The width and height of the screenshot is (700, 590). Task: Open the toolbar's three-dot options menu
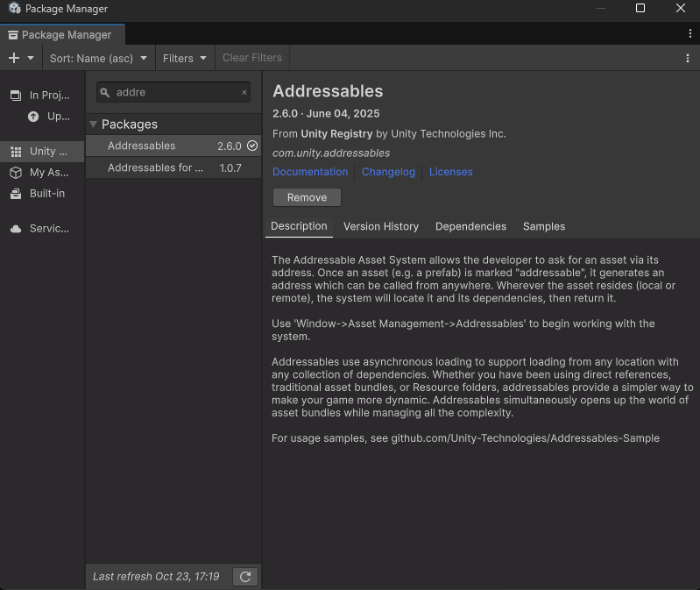[x=688, y=58]
